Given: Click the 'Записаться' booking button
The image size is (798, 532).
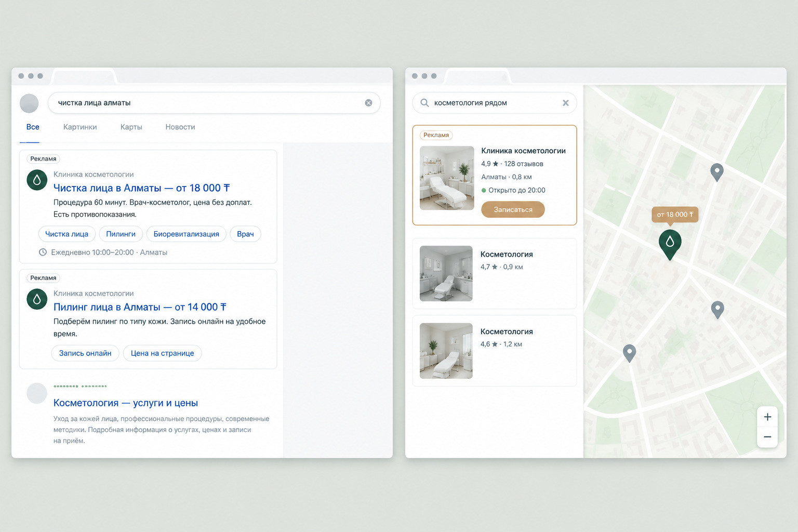Looking at the screenshot, I should point(513,209).
